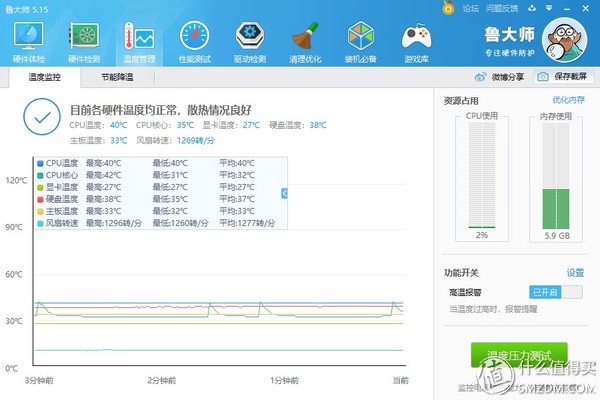600x400 pixels.
Task: Click the CPU核心 35℃ reading
Action: pyautogui.click(x=185, y=125)
